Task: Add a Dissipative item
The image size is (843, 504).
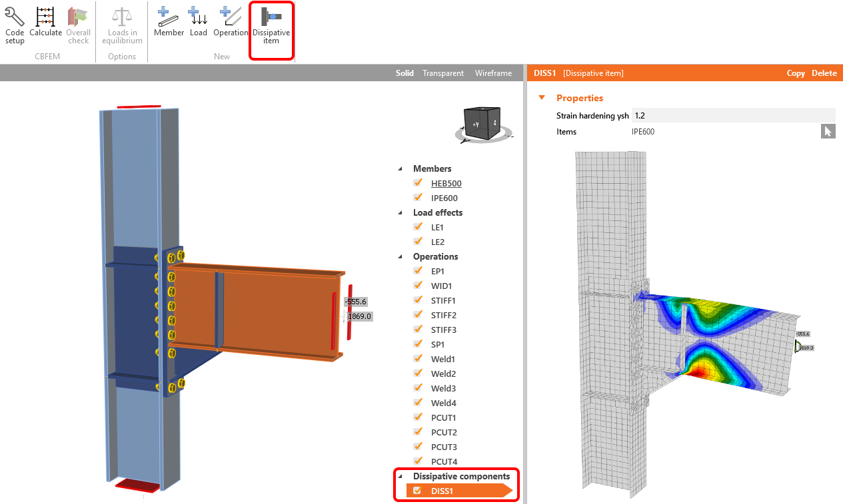Action: 271,23
